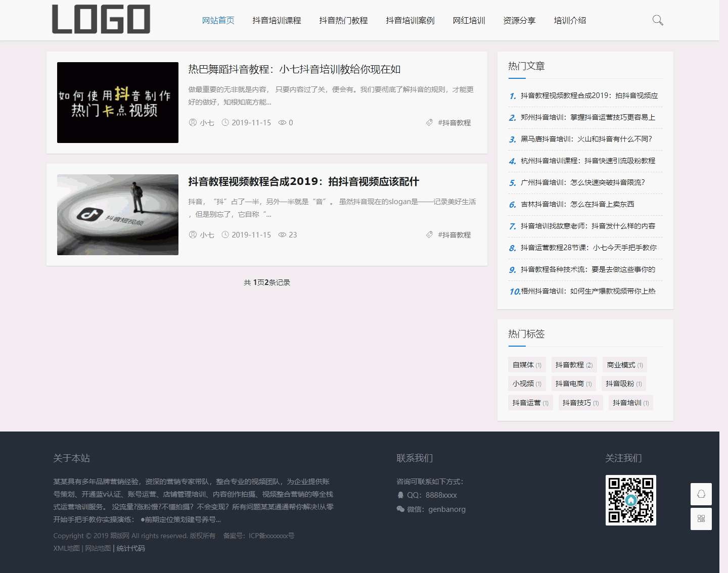The width and height of the screenshot is (728, 573).
Task: Click the QQ penguin icon in footer
Action: coord(400,495)
